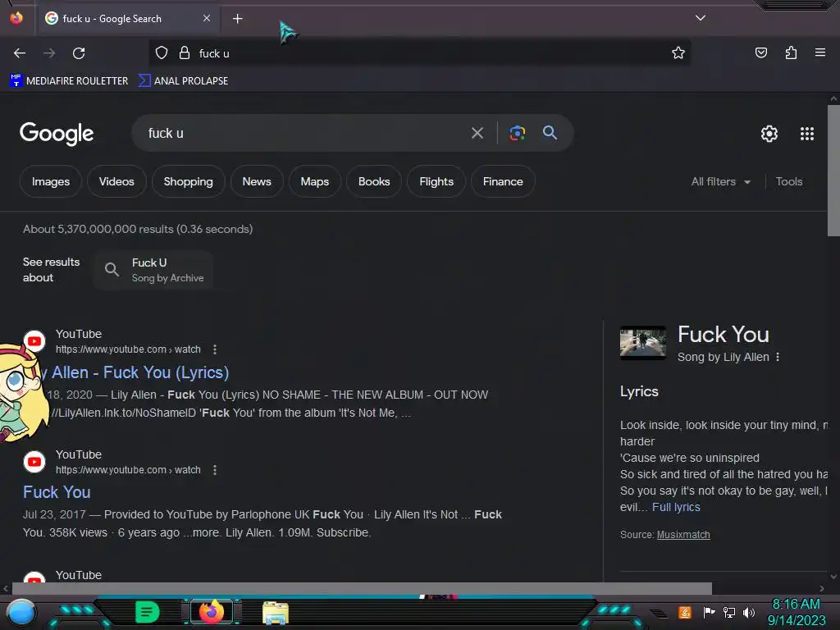
Task: Click the Firefox taskbar icon
Action: tap(211, 612)
